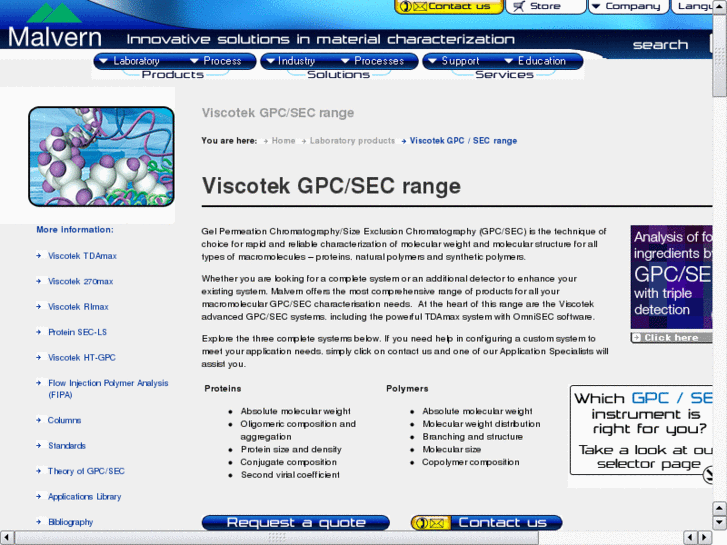
Task: Click the horizontal scrollbar right arrow
Action: coord(705,538)
